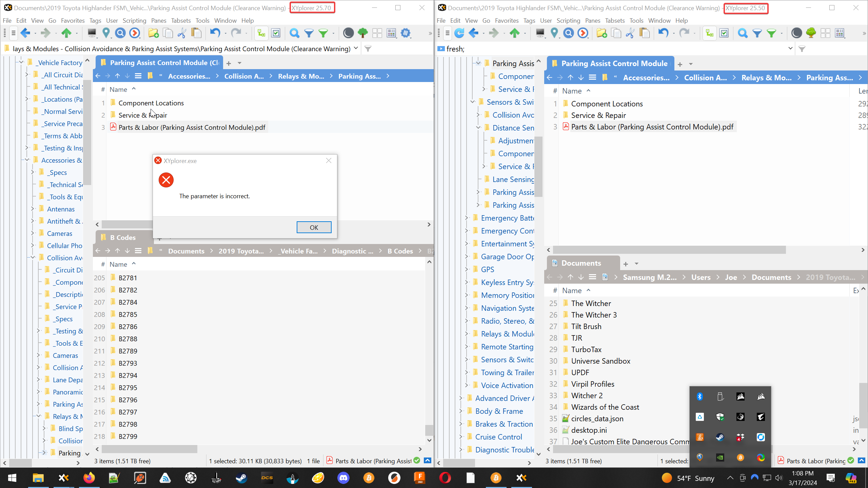
Task: Click the Refresh icon in right XYplorer window
Action: (459, 33)
